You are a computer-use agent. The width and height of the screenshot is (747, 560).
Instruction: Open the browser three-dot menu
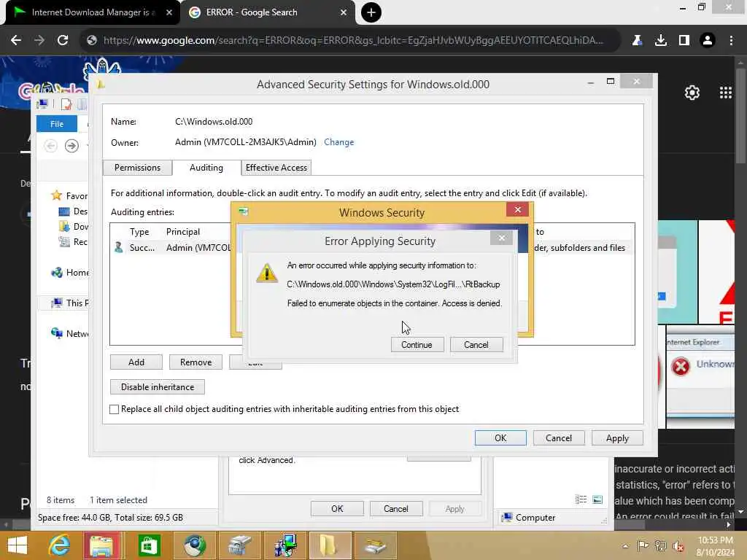pyautogui.click(x=731, y=41)
